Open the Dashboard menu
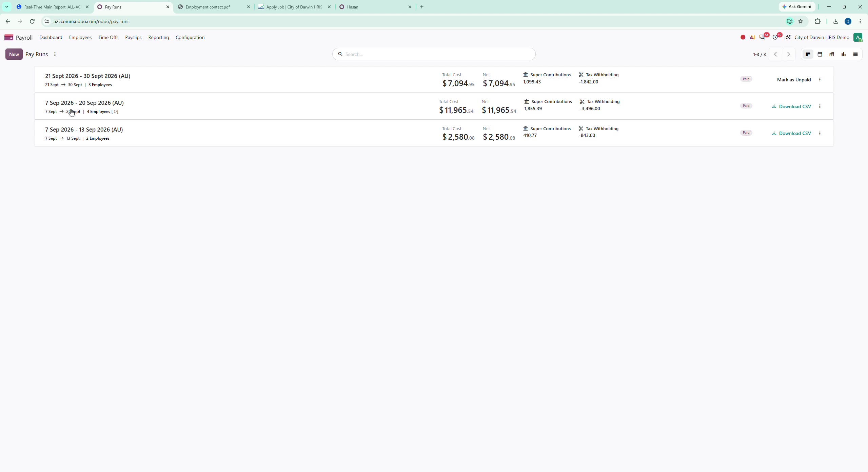This screenshot has width=868, height=472. (x=51, y=37)
